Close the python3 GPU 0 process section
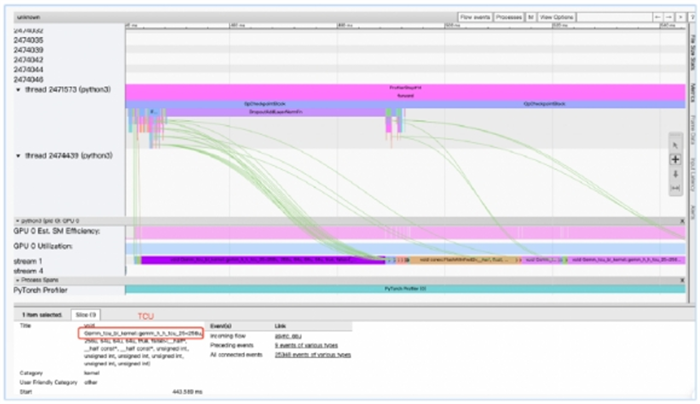This screenshot has height=404, width=700. point(682,221)
